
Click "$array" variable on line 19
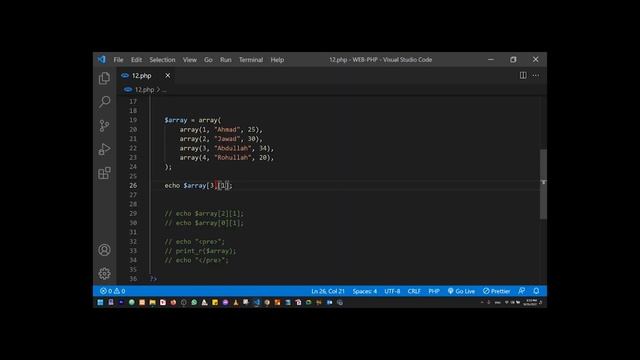click(x=176, y=120)
